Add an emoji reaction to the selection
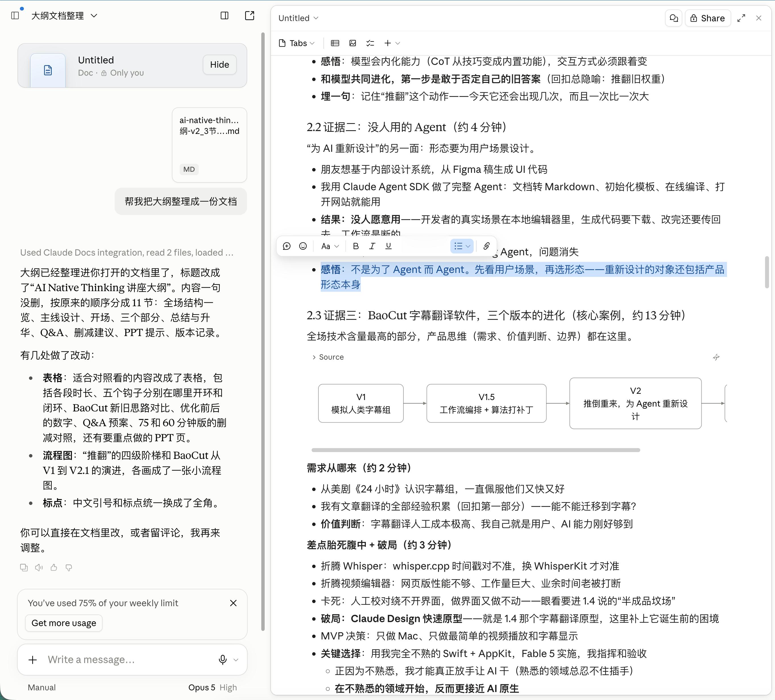Viewport: 775px width, 700px height. (x=303, y=246)
